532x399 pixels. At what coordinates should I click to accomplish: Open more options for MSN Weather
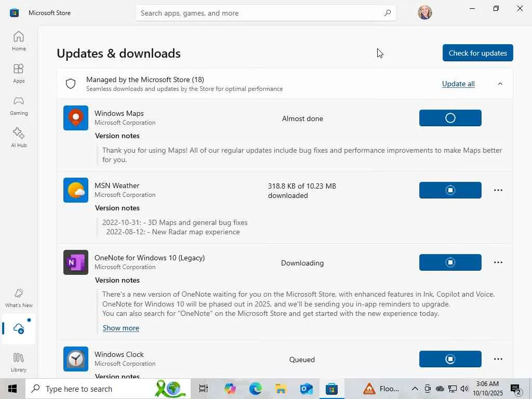click(498, 190)
